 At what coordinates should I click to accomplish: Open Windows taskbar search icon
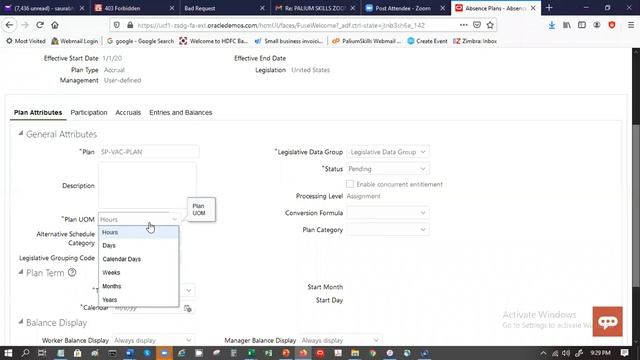pos(25,353)
